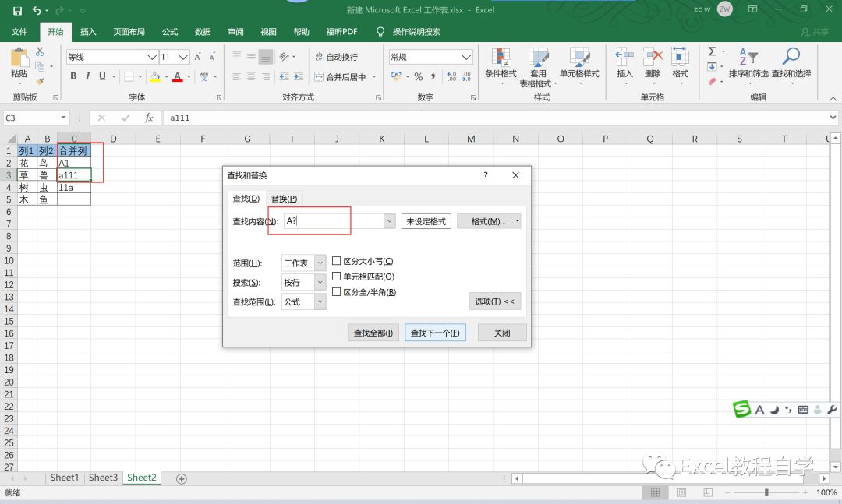Switch to 替换(P) tab in dialog
This screenshot has height=504, width=842.
[284, 199]
